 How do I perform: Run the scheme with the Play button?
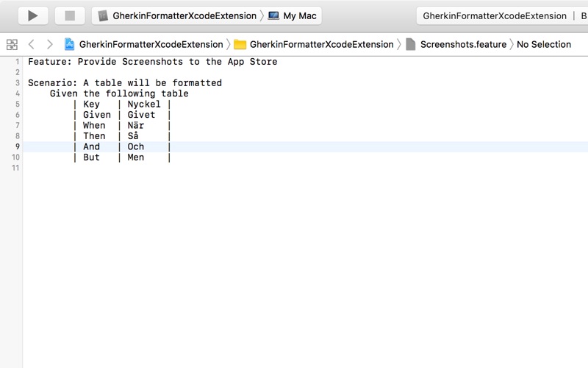coord(33,15)
